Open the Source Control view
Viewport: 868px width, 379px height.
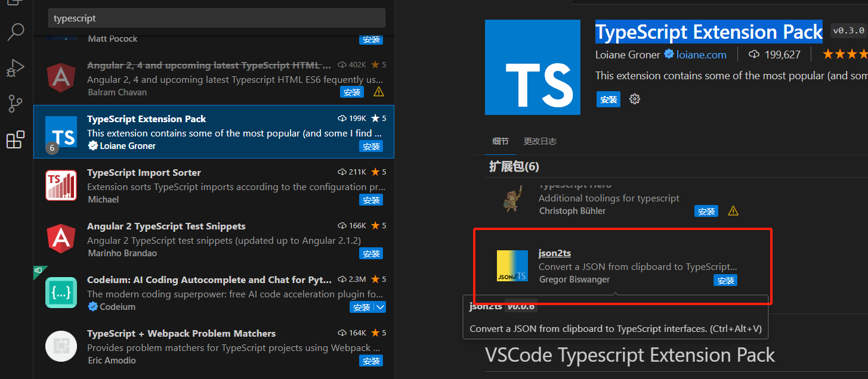tap(16, 104)
